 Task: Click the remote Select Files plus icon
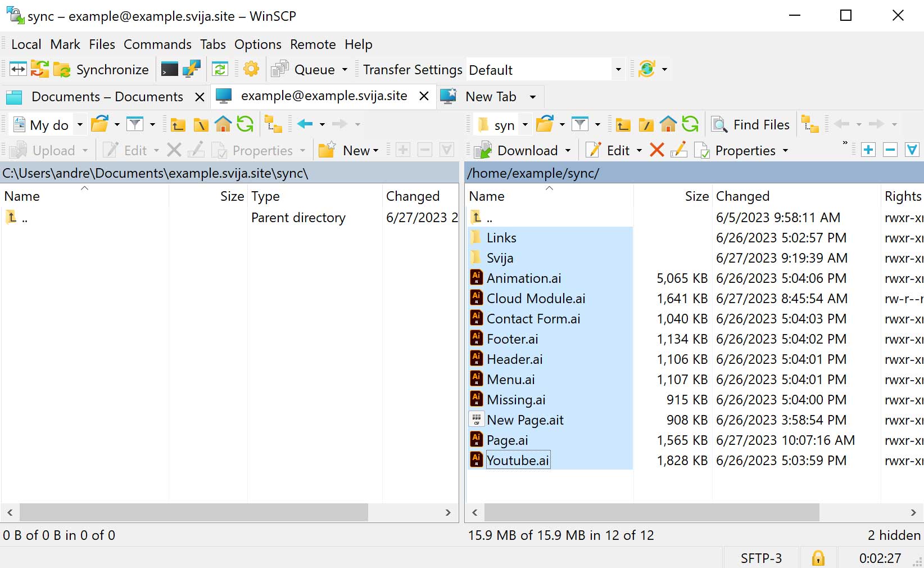click(868, 150)
